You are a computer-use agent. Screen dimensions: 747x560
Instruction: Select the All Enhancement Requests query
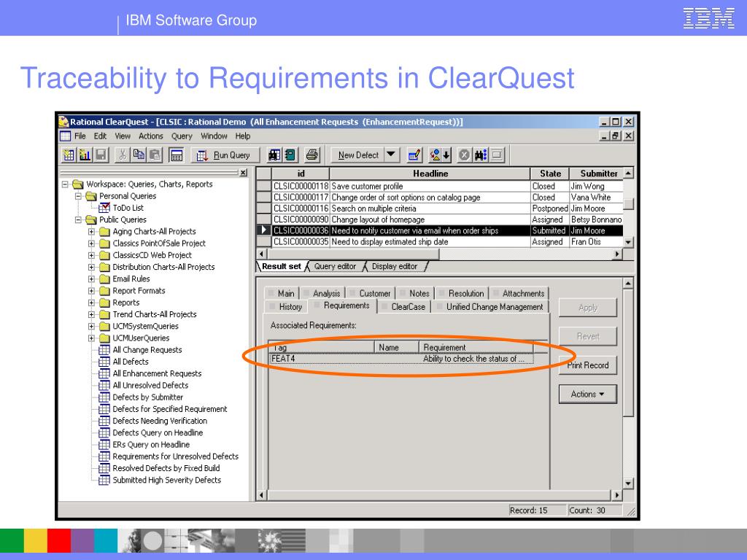(157, 373)
